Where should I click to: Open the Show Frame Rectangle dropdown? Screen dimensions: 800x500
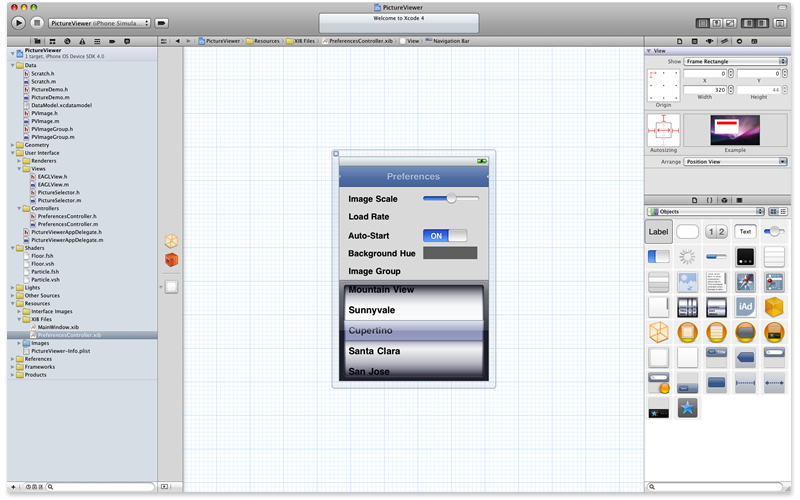pyautogui.click(x=735, y=61)
